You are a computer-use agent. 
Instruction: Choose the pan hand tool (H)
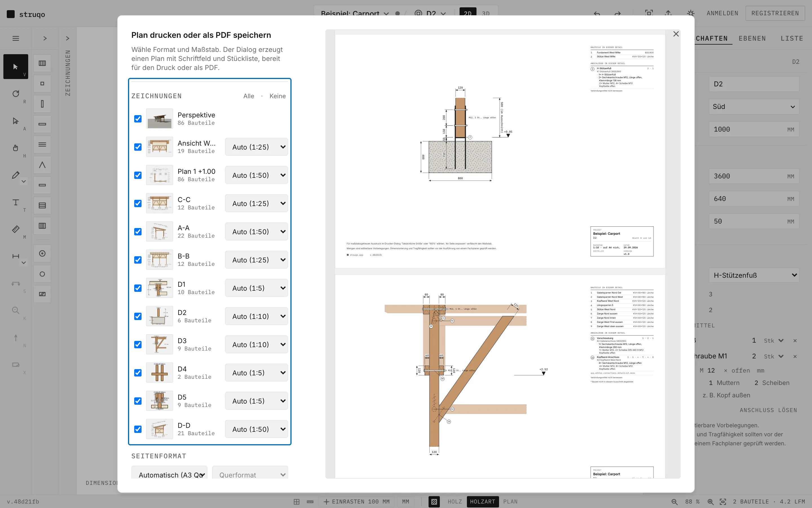tap(16, 148)
